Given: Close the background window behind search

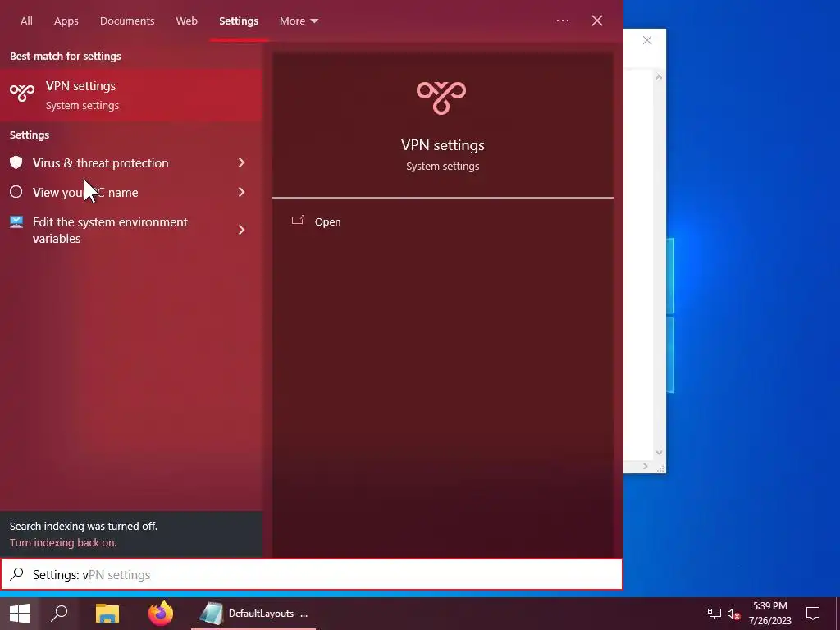Looking at the screenshot, I should click(646, 40).
